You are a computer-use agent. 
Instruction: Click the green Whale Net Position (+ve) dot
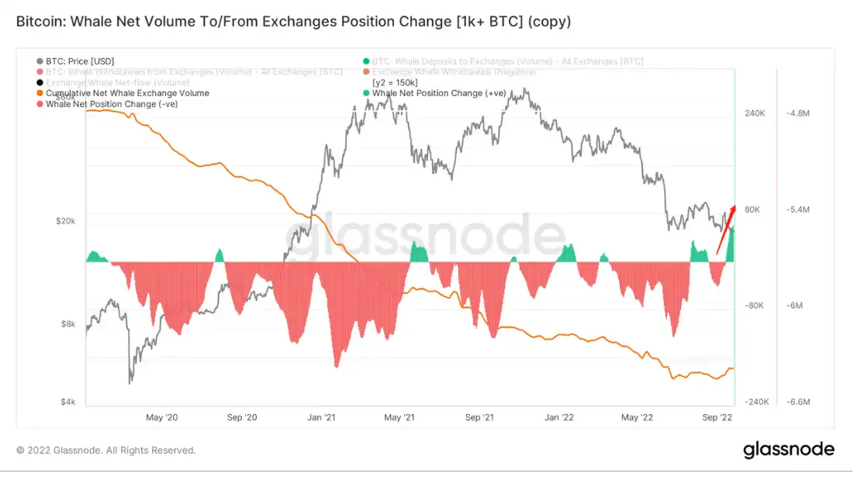pos(366,93)
